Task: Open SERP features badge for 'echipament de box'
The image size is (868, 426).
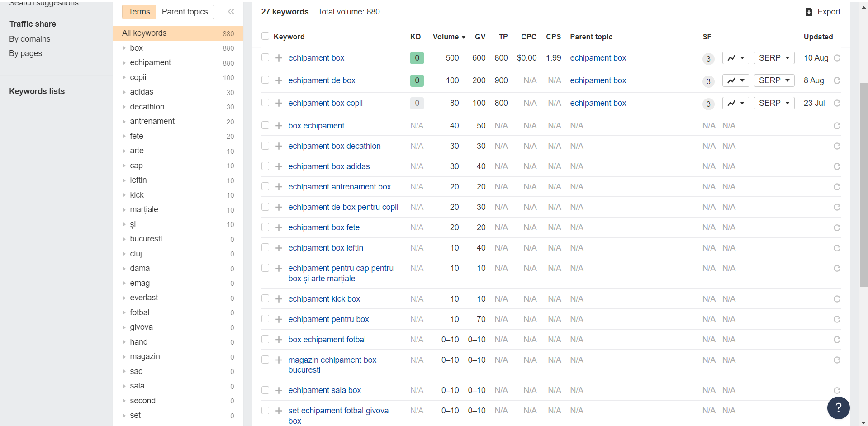Action: pyautogui.click(x=708, y=81)
